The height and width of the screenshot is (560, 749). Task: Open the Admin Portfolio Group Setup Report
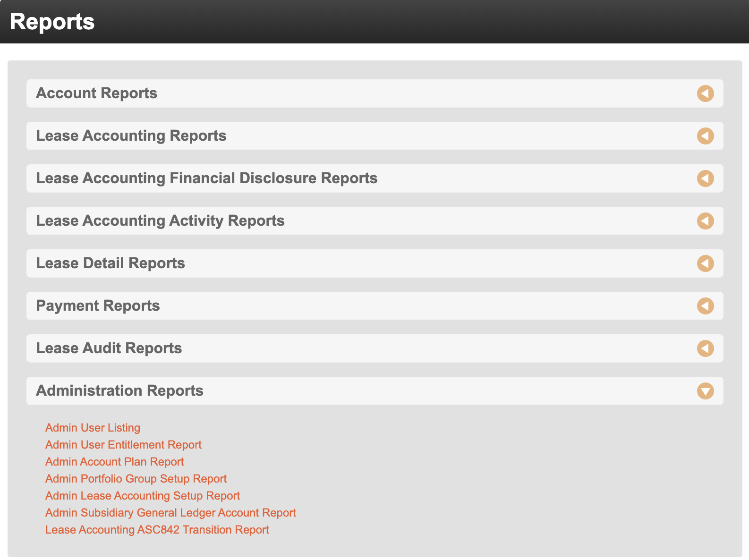[x=136, y=479]
